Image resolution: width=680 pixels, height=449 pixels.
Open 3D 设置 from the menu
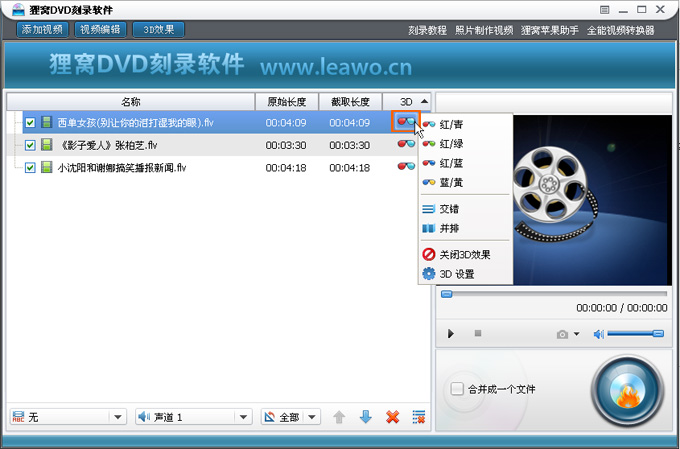pyautogui.click(x=465, y=274)
